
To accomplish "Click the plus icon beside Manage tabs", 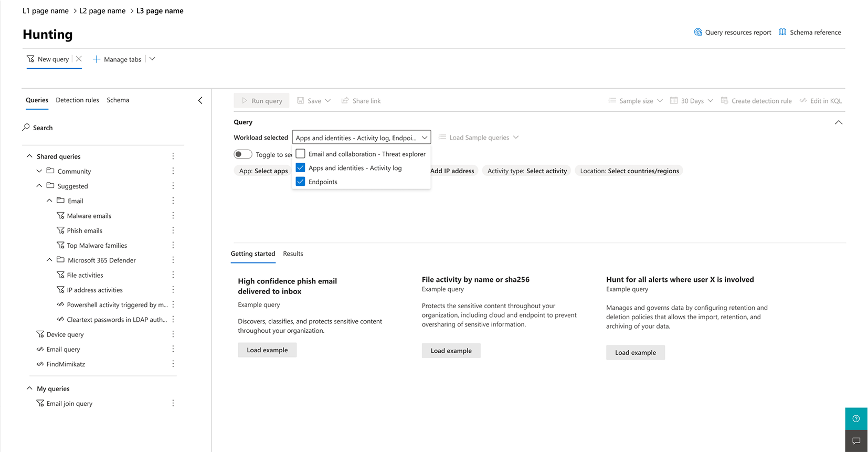I will coord(97,59).
